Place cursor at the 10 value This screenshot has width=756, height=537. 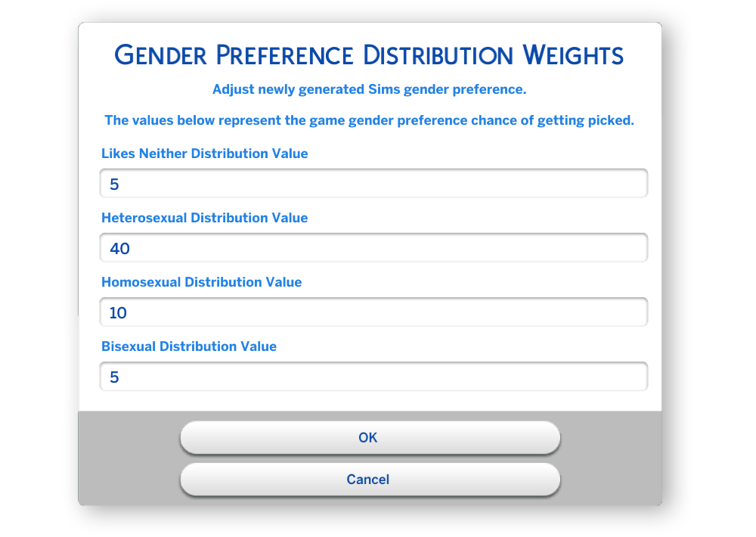tap(118, 313)
